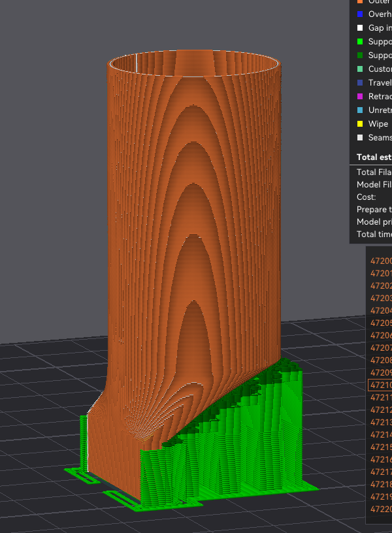Click the 'Total time' row
This screenshot has height=533, width=392.
(374, 234)
